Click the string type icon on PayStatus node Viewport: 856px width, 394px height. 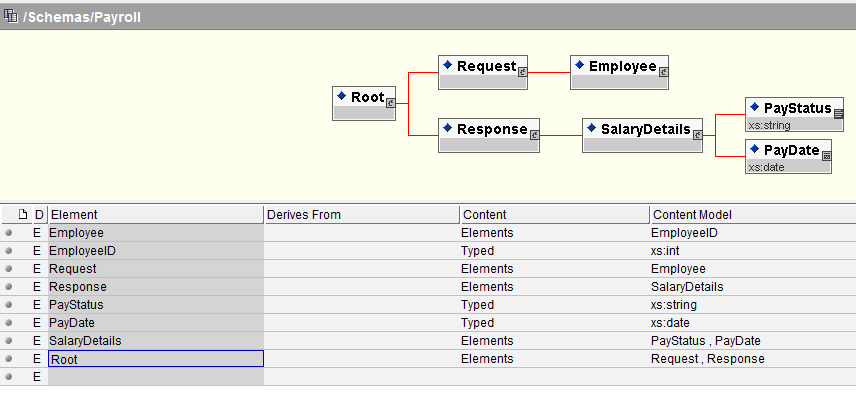pyautogui.click(x=839, y=114)
